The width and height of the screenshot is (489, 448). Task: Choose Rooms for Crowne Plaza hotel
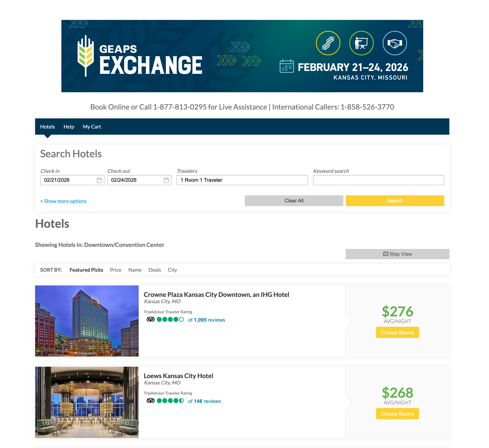pyautogui.click(x=397, y=333)
